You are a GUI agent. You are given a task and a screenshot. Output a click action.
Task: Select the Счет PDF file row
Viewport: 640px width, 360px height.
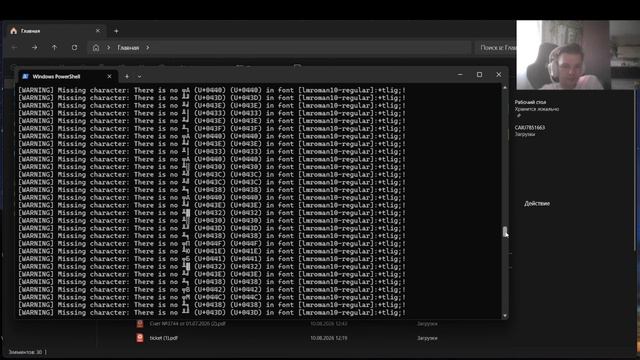(286, 324)
